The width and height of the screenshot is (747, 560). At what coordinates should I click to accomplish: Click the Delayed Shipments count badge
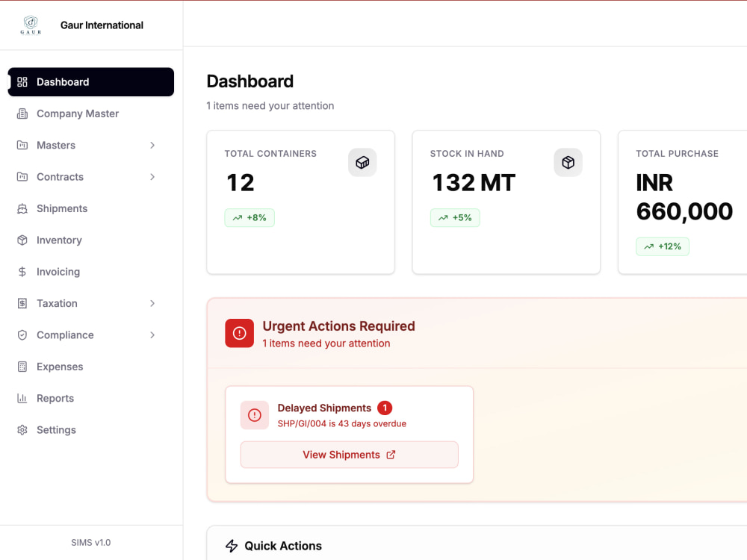[x=385, y=408]
